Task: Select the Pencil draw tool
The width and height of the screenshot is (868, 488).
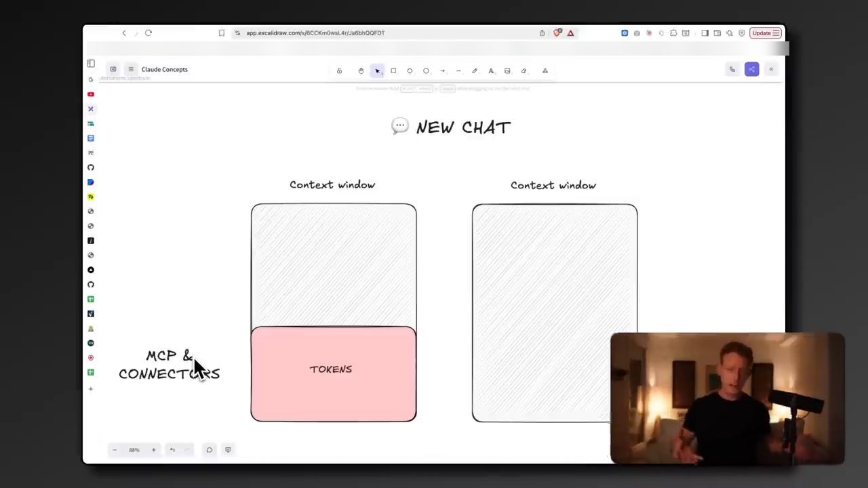Action: (x=475, y=70)
